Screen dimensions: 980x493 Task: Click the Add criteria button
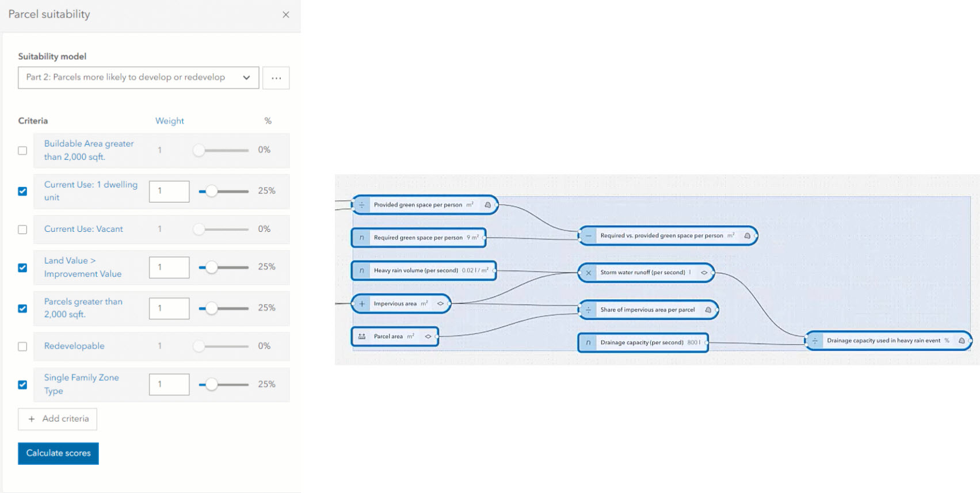click(58, 419)
